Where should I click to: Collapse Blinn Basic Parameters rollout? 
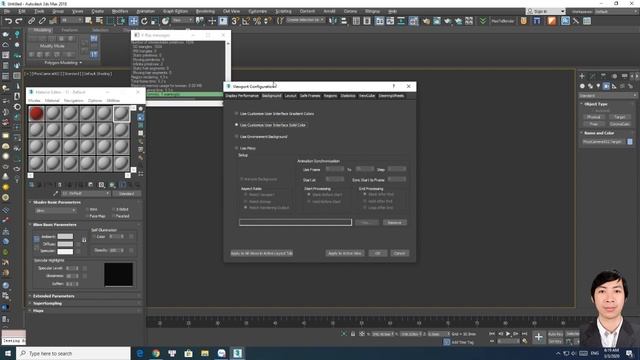(54, 224)
